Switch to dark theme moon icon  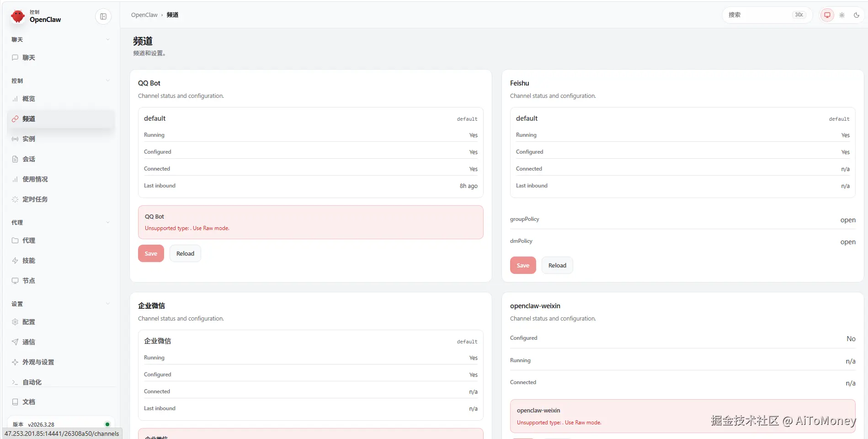pyautogui.click(x=857, y=15)
